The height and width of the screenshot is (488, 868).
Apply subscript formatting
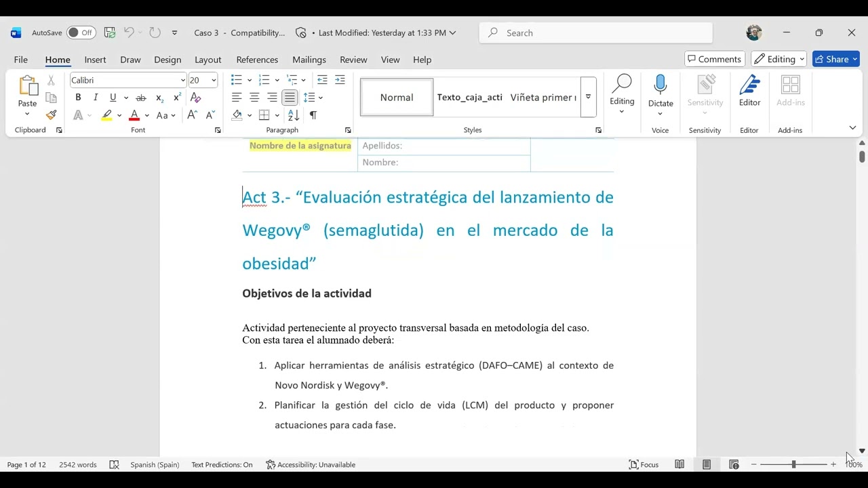(159, 98)
